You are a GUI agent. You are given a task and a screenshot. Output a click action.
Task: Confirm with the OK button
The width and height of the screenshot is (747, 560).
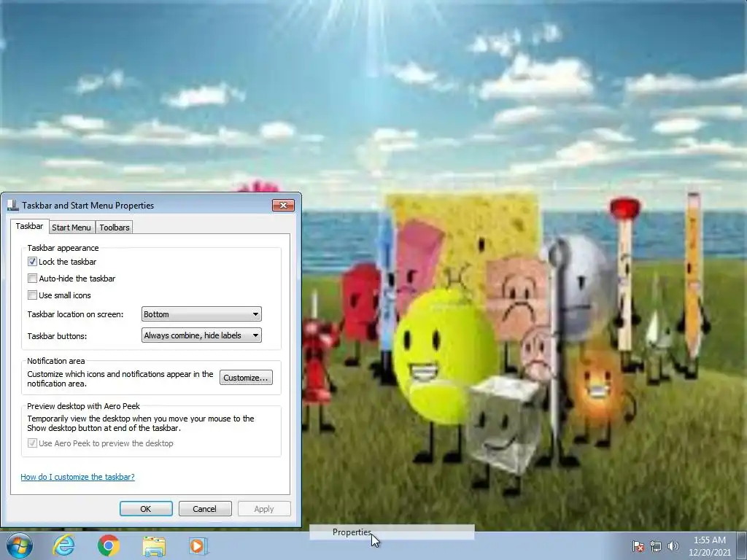pyautogui.click(x=146, y=508)
